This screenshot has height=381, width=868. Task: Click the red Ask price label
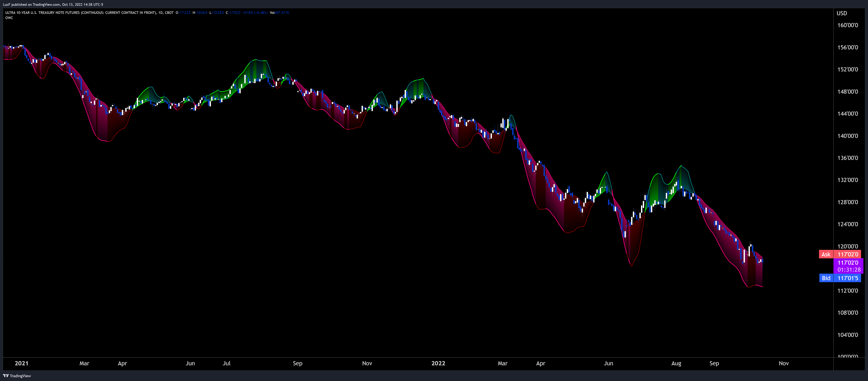[x=840, y=254]
